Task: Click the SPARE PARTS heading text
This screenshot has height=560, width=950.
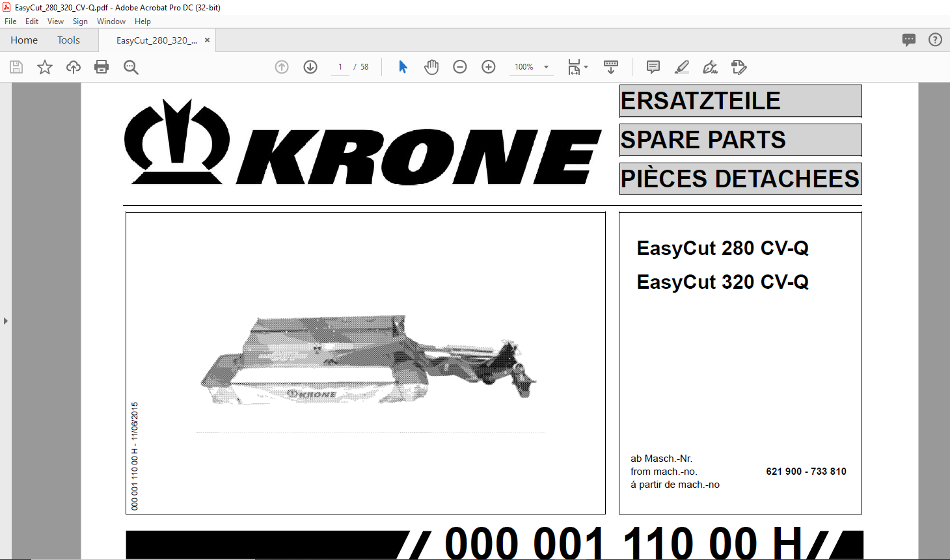Action: tap(703, 140)
